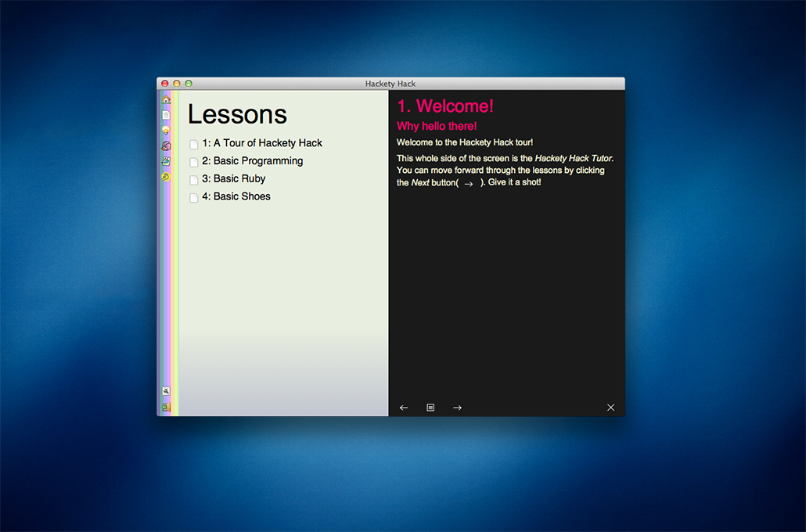Click the red close window button
Viewport: 806px width, 532px height.
click(165, 83)
